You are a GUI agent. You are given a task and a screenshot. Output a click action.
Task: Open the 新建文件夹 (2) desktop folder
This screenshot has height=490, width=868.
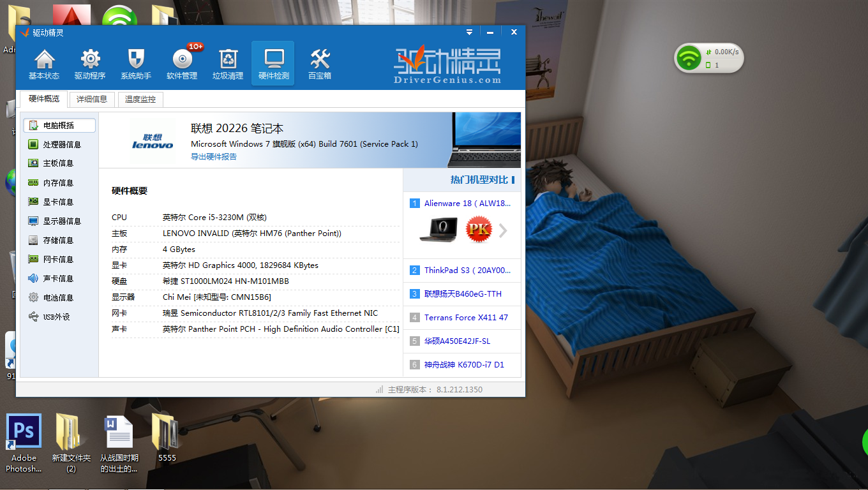[71, 443]
